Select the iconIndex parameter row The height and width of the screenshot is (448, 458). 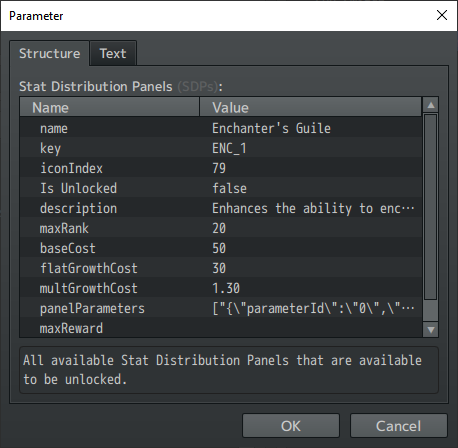pos(221,168)
